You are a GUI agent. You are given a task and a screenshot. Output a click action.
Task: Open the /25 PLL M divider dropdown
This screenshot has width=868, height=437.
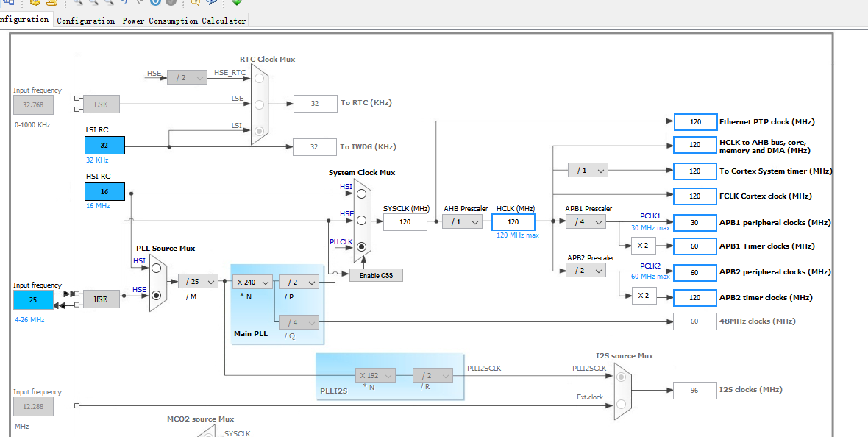pyautogui.click(x=198, y=281)
